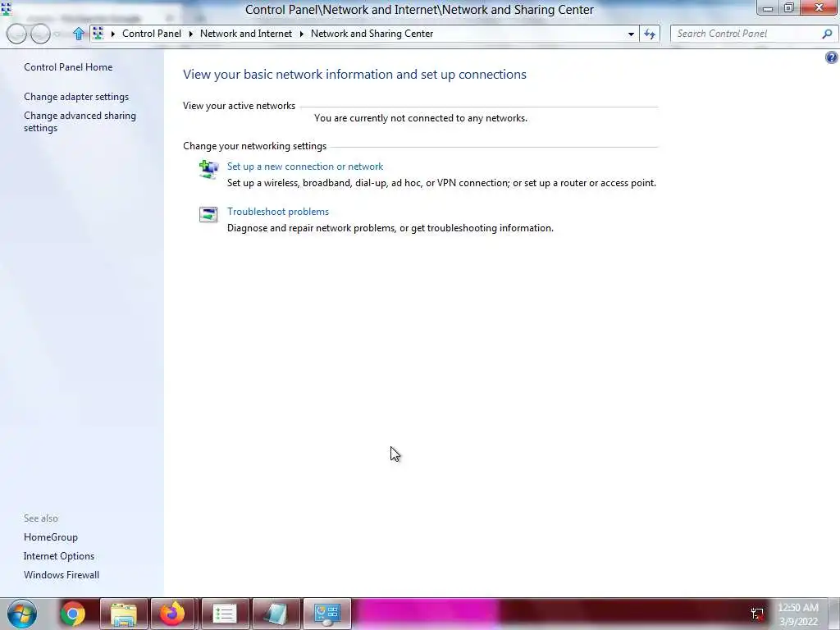This screenshot has width=840, height=630.
Task: Open Change adapter settings
Action: coord(76,97)
